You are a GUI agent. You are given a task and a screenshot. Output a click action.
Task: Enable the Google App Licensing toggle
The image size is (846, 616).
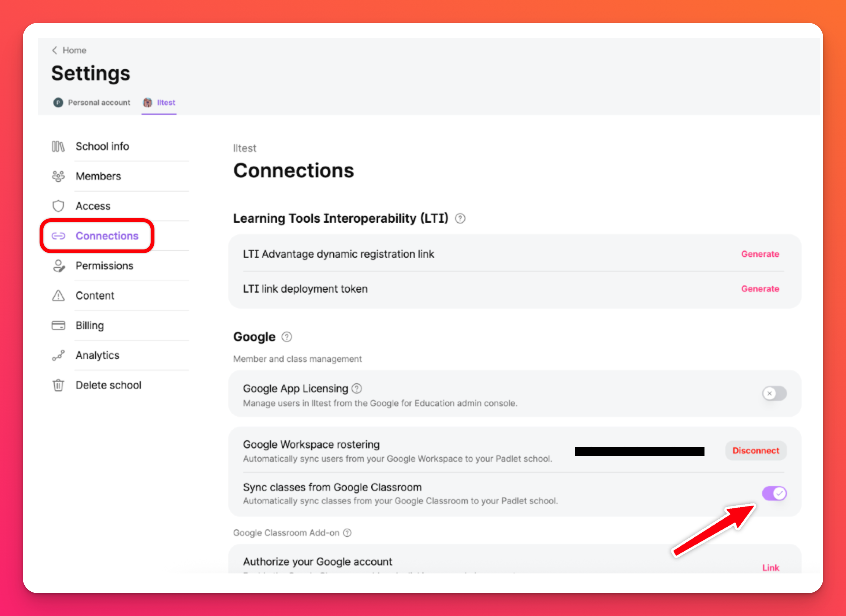[774, 393]
